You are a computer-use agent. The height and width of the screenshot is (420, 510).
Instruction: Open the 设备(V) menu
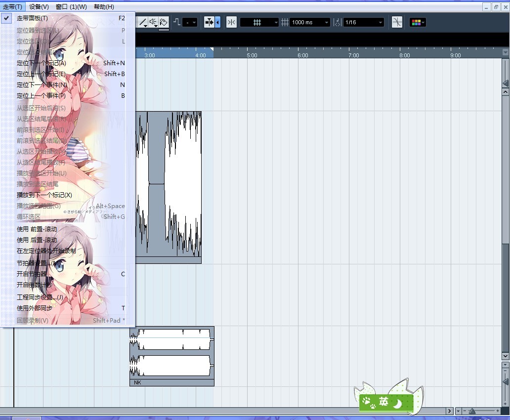tap(39, 7)
